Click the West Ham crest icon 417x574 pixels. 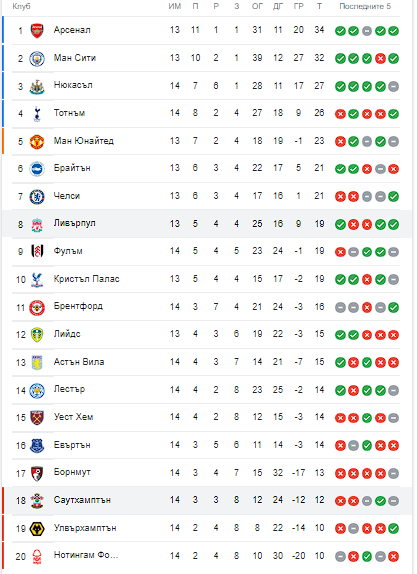37,417
